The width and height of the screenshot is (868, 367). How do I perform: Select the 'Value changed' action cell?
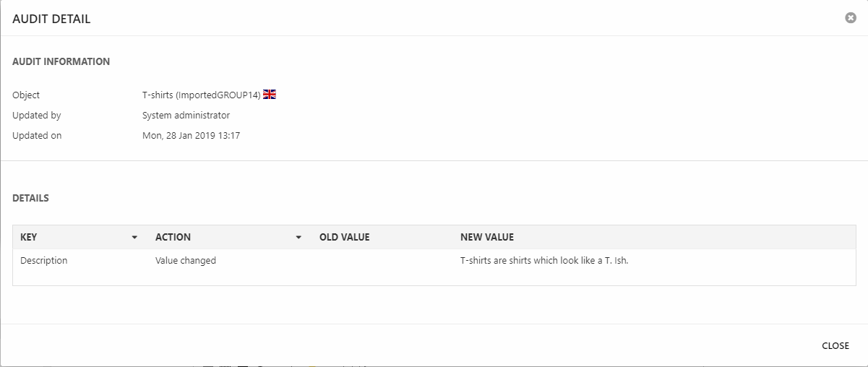[186, 261]
